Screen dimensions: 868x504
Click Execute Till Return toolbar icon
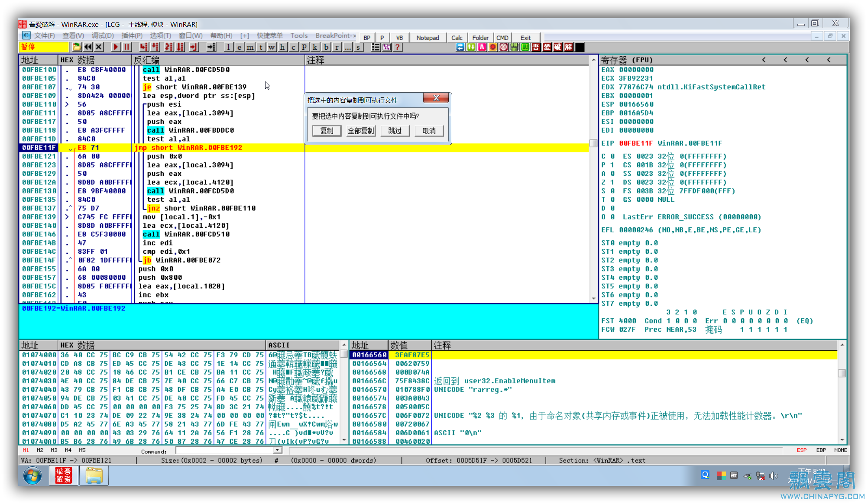pos(194,47)
